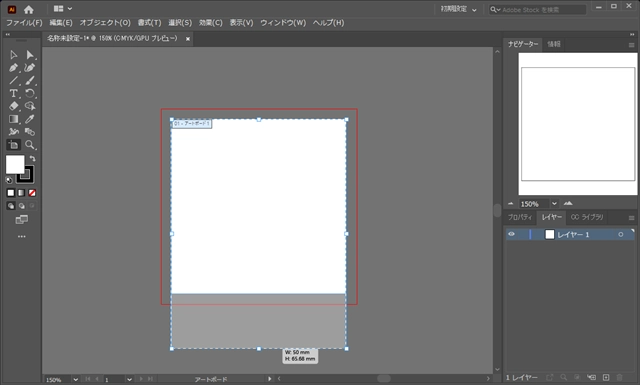Select the Width/Warp tool
The width and height of the screenshot is (640, 385).
pyautogui.click(x=13, y=132)
